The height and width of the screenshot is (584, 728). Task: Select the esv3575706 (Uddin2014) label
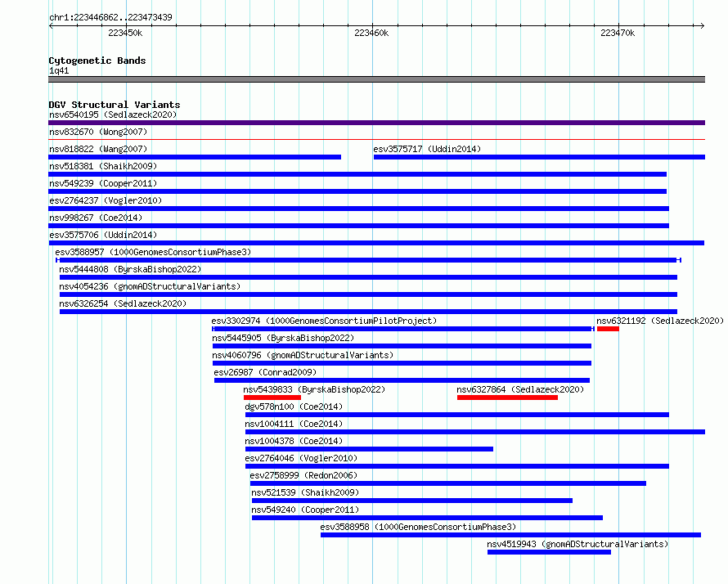[x=103, y=235]
